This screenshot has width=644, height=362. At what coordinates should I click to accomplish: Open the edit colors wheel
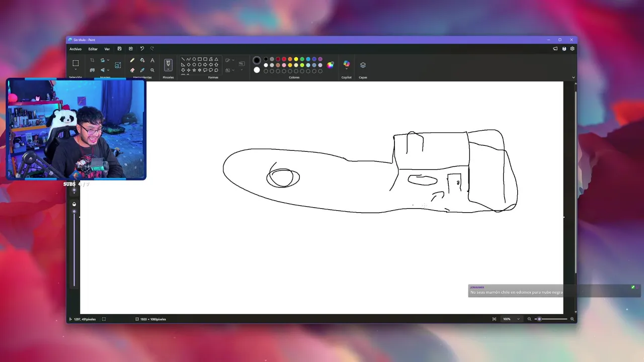[x=330, y=65]
